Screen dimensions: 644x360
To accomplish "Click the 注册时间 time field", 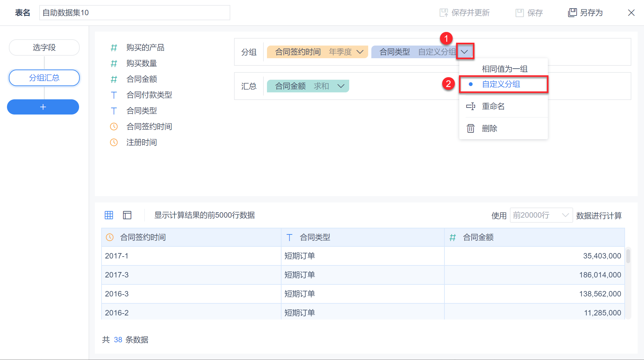I will pyautogui.click(x=141, y=142).
